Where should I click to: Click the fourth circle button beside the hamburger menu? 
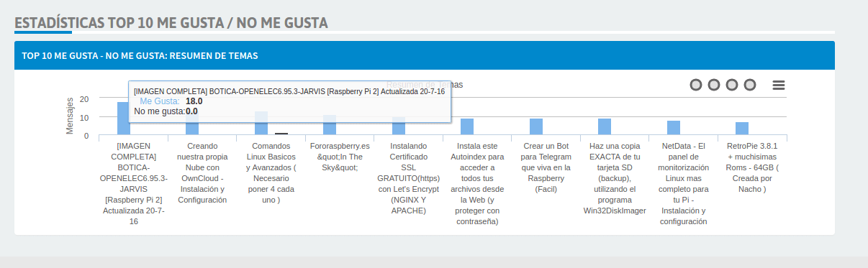[x=750, y=85]
